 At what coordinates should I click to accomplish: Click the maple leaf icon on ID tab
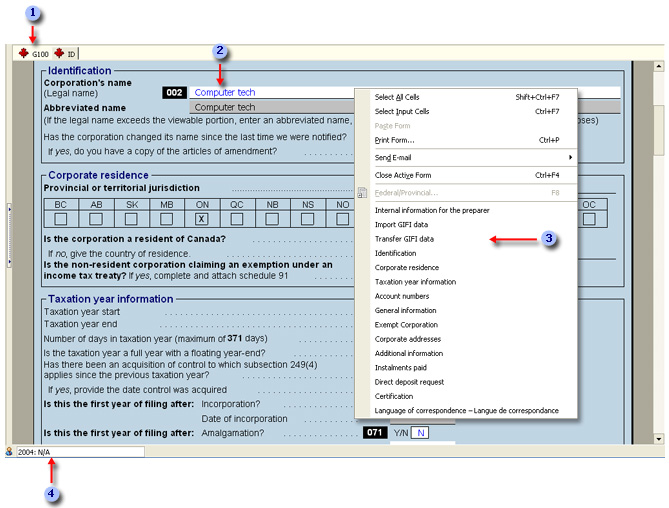point(59,53)
